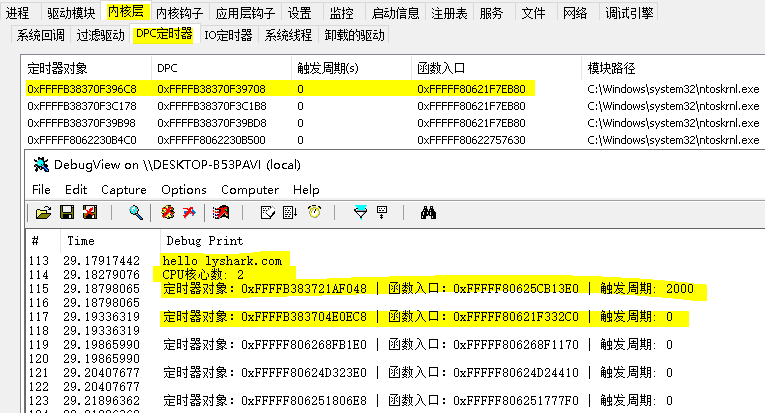Screen dimensions: 765x413
Task: Toggle the Pass-Through arrow icon with red X
Action: (x=189, y=213)
